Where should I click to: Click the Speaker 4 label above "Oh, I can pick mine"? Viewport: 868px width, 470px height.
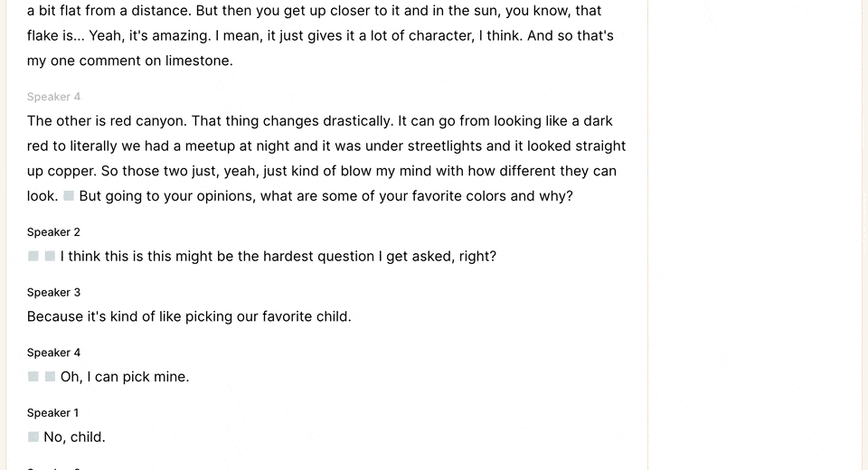(53, 352)
